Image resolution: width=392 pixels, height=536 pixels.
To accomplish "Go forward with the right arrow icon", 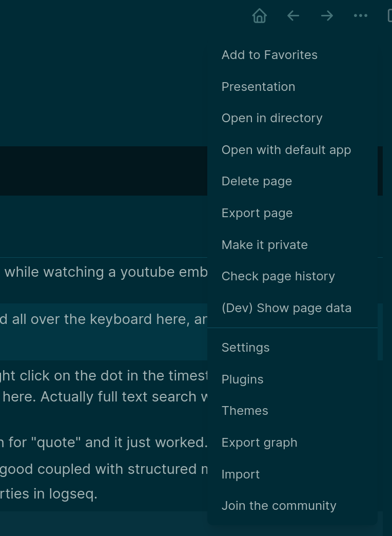I will coord(327,16).
